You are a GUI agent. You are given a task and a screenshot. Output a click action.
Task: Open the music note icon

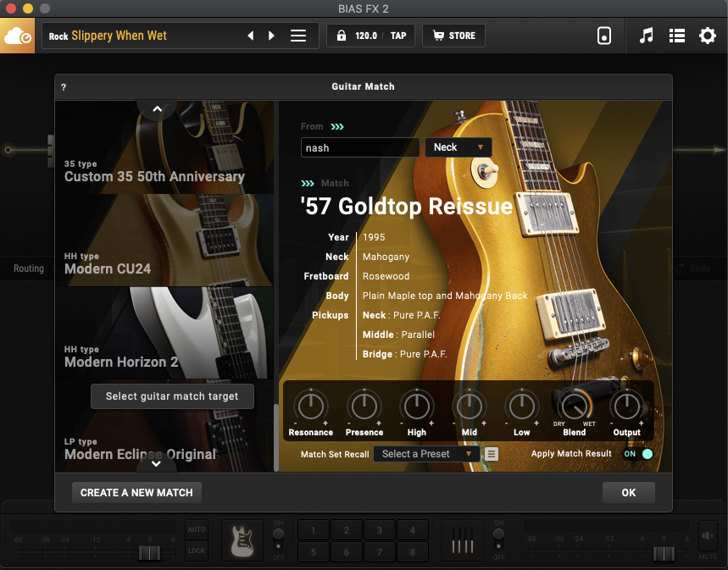(647, 36)
